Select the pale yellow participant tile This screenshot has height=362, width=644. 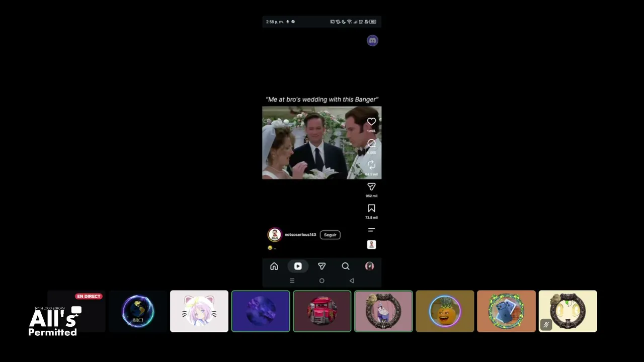click(568, 311)
